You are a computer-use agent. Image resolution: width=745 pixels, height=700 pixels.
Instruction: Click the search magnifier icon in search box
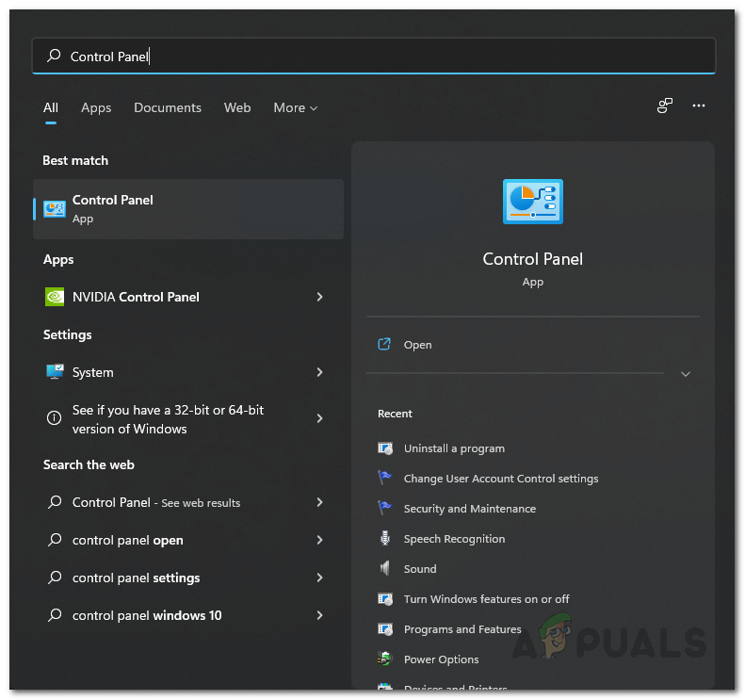click(54, 56)
